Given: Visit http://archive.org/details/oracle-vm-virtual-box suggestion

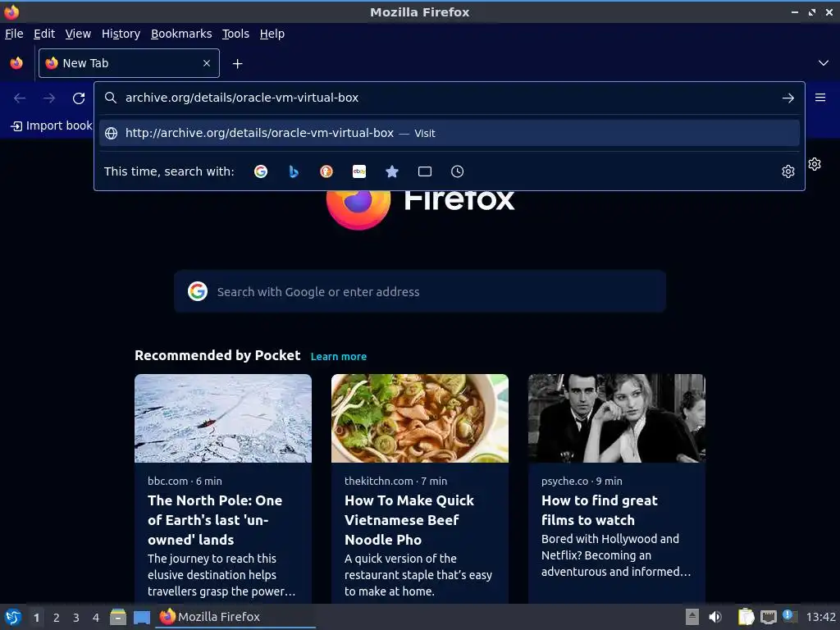Looking at the screenshot, I should point(449,133).
